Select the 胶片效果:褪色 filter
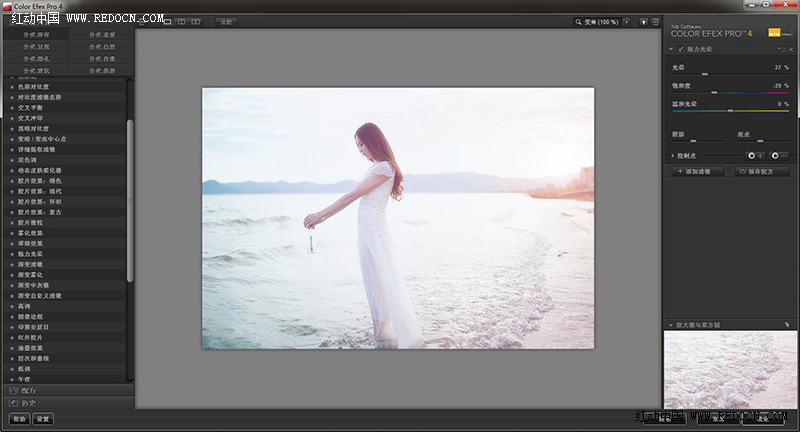This screenshot has width=800, height=432. click(65, 181)
